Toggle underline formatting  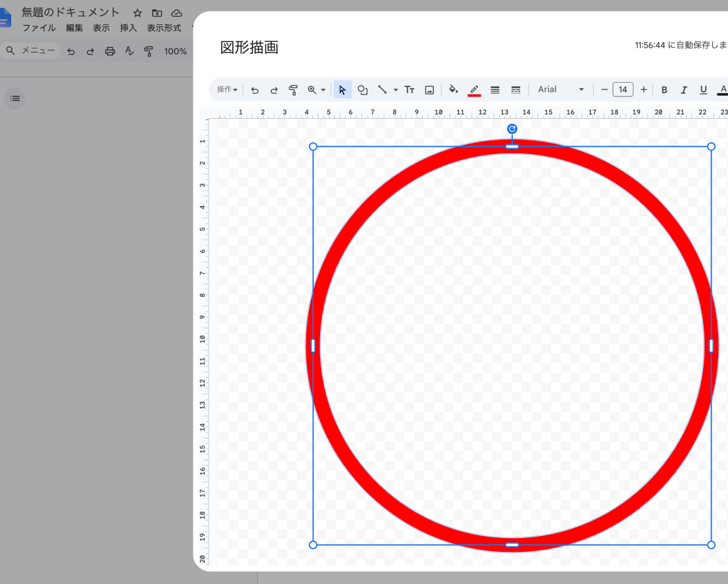click(703, 90)
